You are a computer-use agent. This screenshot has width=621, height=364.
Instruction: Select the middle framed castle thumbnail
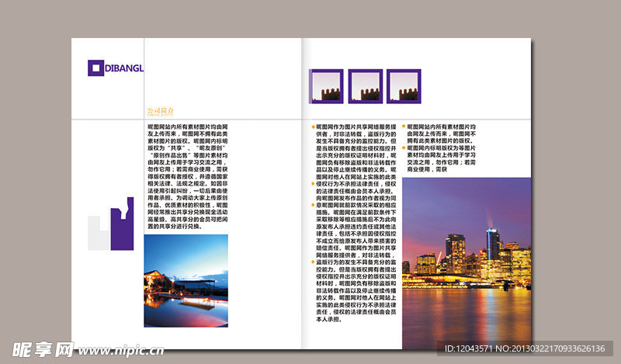coord(365,86)
